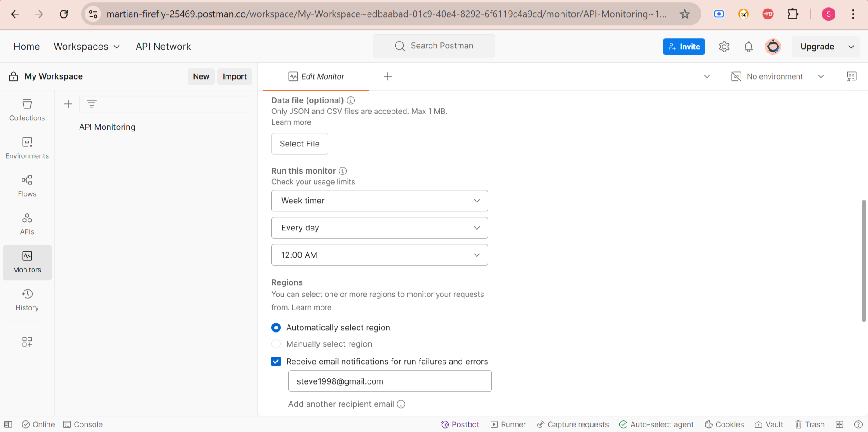The image size is (868, 432).
Task: Select the API Monitoring monitor
Action: tap(107, 127)
